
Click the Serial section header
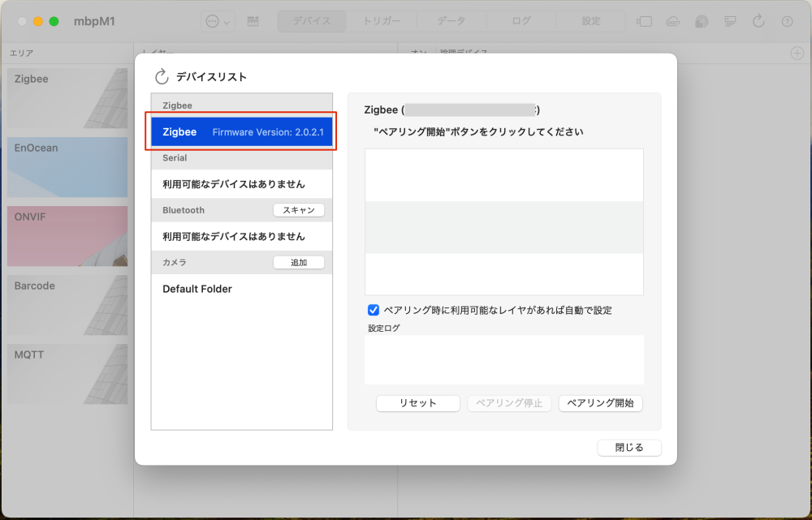(x=242, y=158)
